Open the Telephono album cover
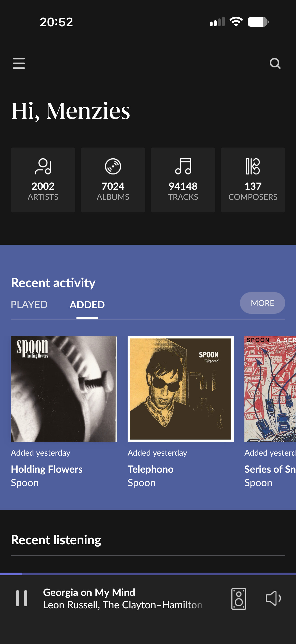The height and width of the screenshot is (644, 296). point(181,389)
